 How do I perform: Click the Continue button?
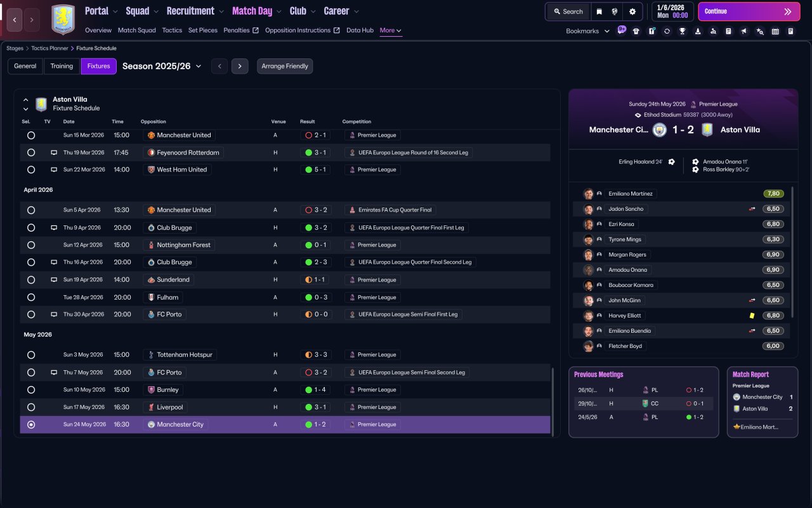[748, 11]
